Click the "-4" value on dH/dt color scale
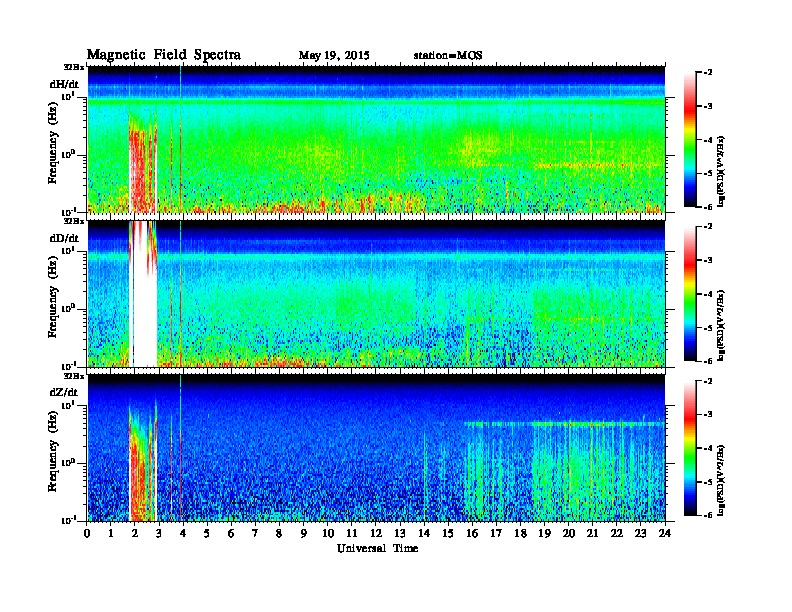The image size is (792, 612). (707, 140)
